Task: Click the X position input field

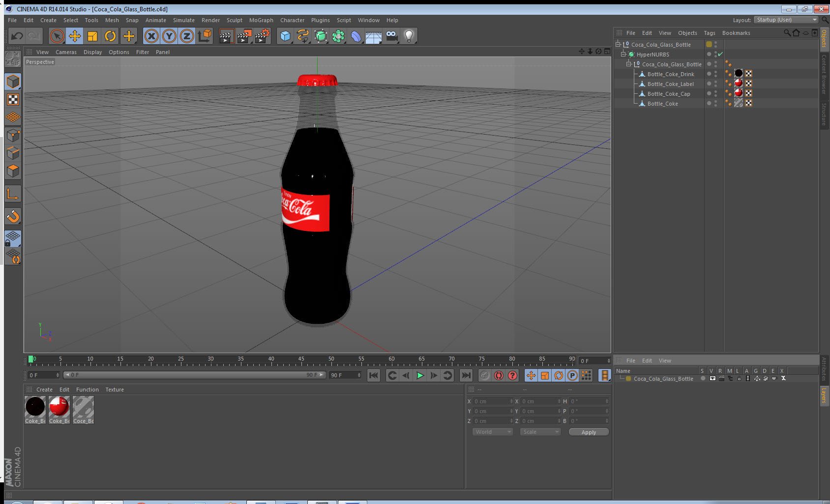Action: (x=493, y=401)
